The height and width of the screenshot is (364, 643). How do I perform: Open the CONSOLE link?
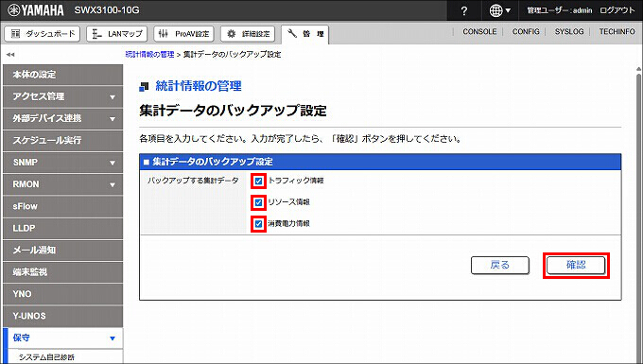pyautogui.click(x=479, y=31)
